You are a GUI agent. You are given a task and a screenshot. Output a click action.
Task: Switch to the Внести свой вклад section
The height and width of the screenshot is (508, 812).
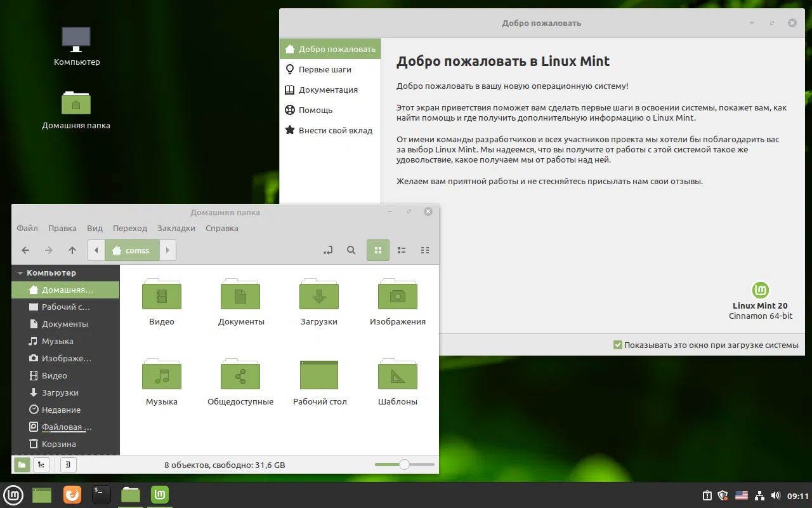pos(330,130)
